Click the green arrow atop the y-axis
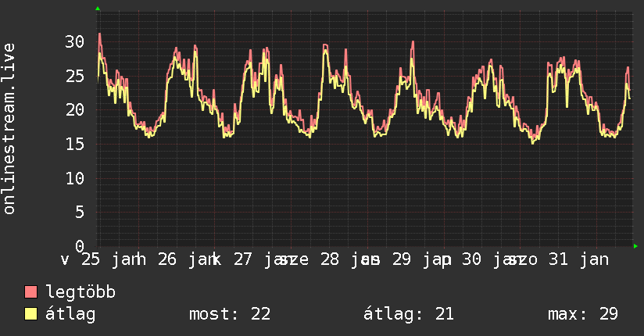The width and height of the screenshot is (644, 336). click(x=98, y=9)
